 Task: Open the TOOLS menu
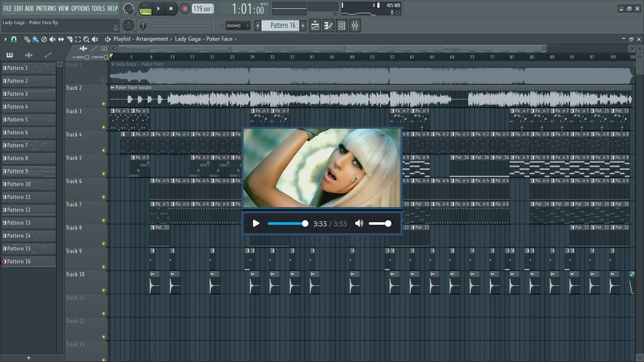pyautogui.click(x=98, y=9)
